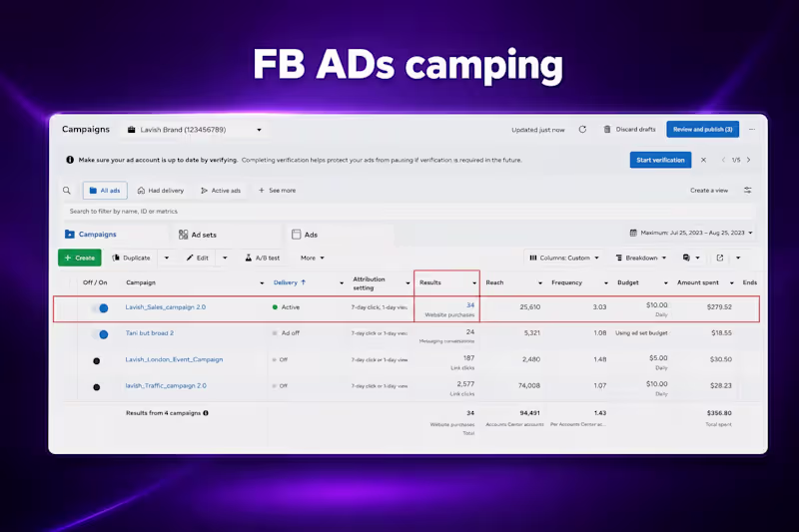Open the Results column dropdown arrow
This screenshot has width=799, height=532.
[x=473, y=283]
